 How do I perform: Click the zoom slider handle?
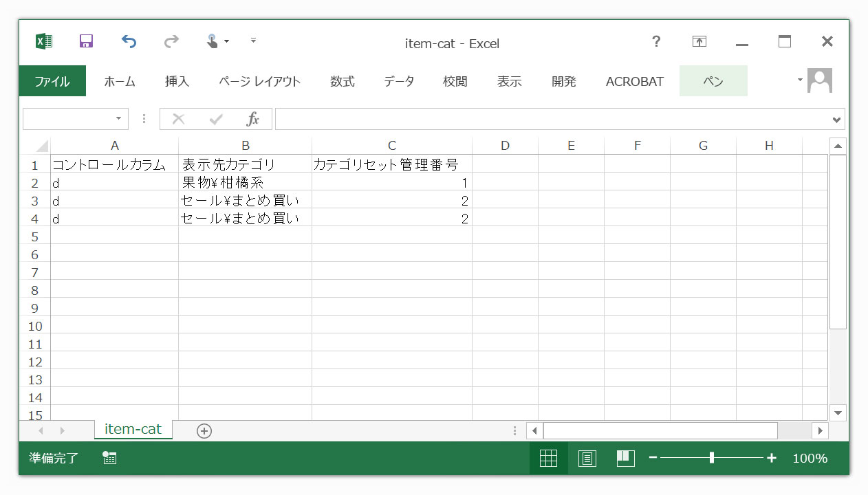click(x=712, y=458)
